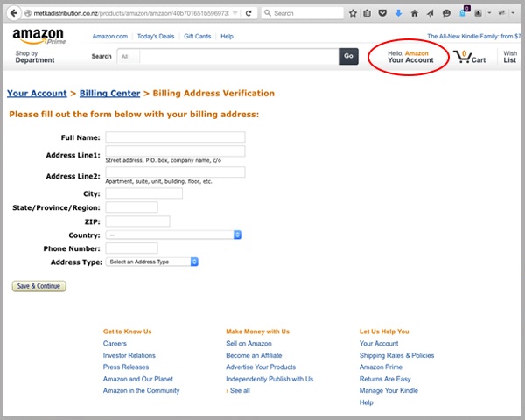The width and height of the screenshot is (525, 420).
Task: Open URL history dropdown arrow in address bar
Action: pyautogui.click(x=235, y=13)
